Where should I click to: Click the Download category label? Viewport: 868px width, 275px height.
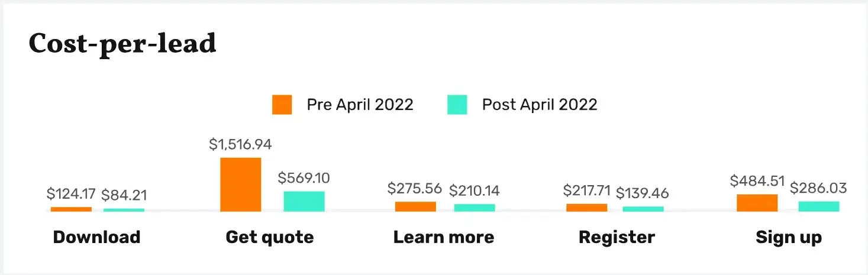point(96,238)
